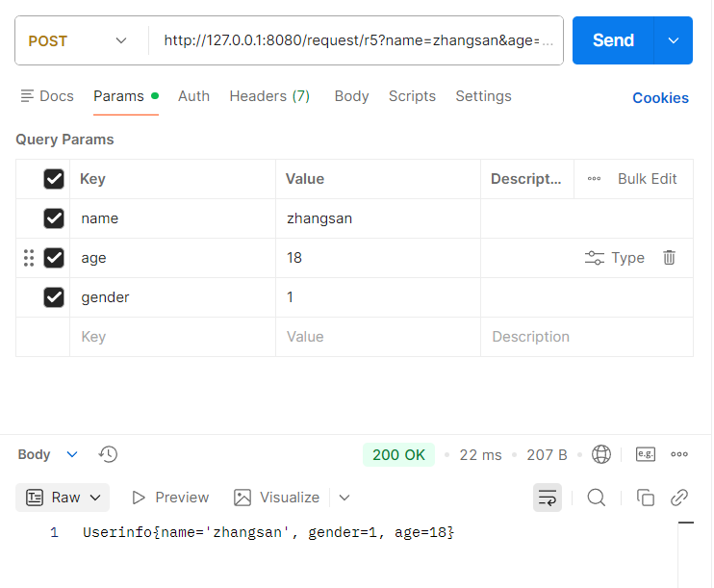Click the response link icon
714x588 pixels.
(x=679, y=498)
